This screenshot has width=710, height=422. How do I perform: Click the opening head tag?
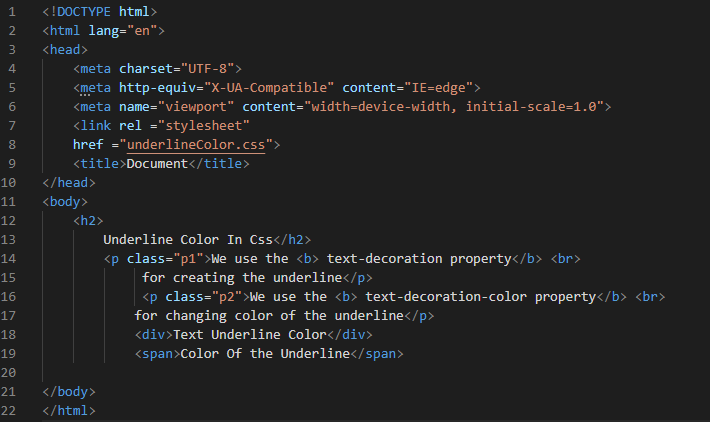click(65, 50)
